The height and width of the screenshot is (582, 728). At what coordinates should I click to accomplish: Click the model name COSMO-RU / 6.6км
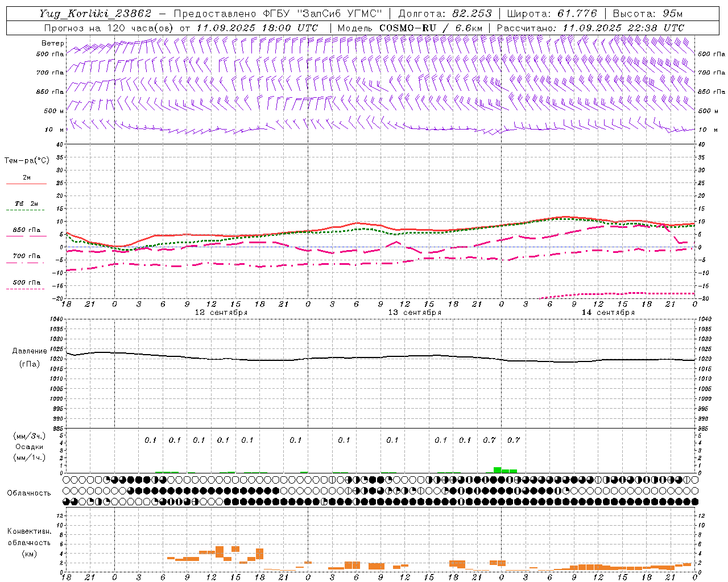(x=431, y=28)
